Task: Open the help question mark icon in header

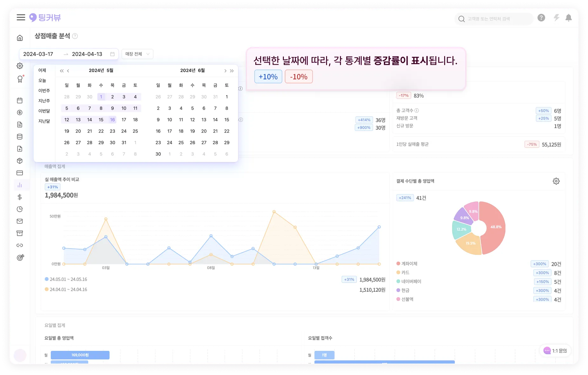Action: pos(541,18)
